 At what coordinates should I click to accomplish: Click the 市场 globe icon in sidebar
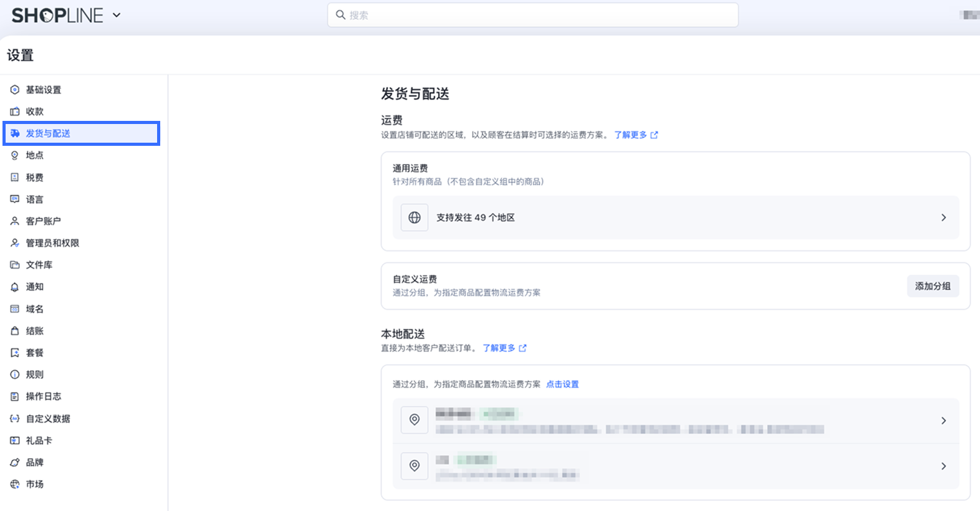(15, 484)
